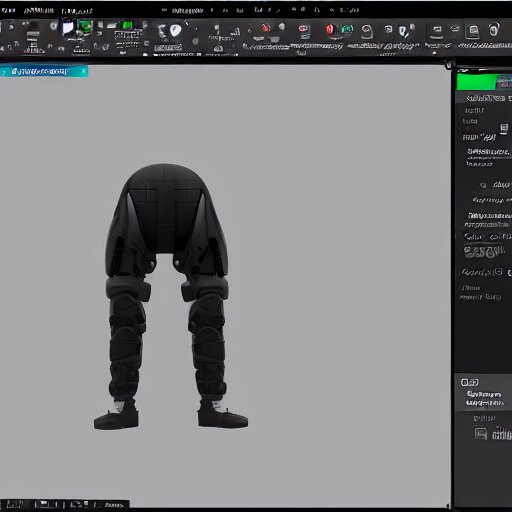Open the second menu in the top menu bar

pyautogui.click(x=39, y=11)
